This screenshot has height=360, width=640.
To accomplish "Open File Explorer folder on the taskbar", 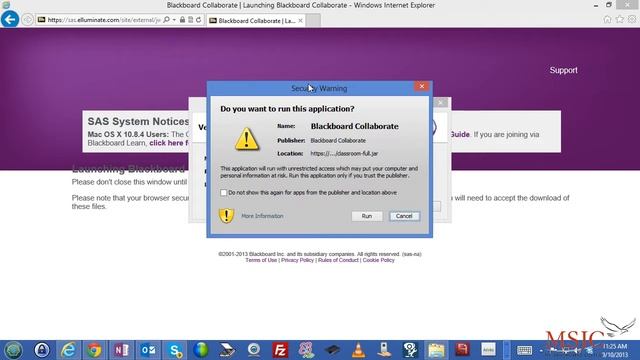I will tap(436, 350).
